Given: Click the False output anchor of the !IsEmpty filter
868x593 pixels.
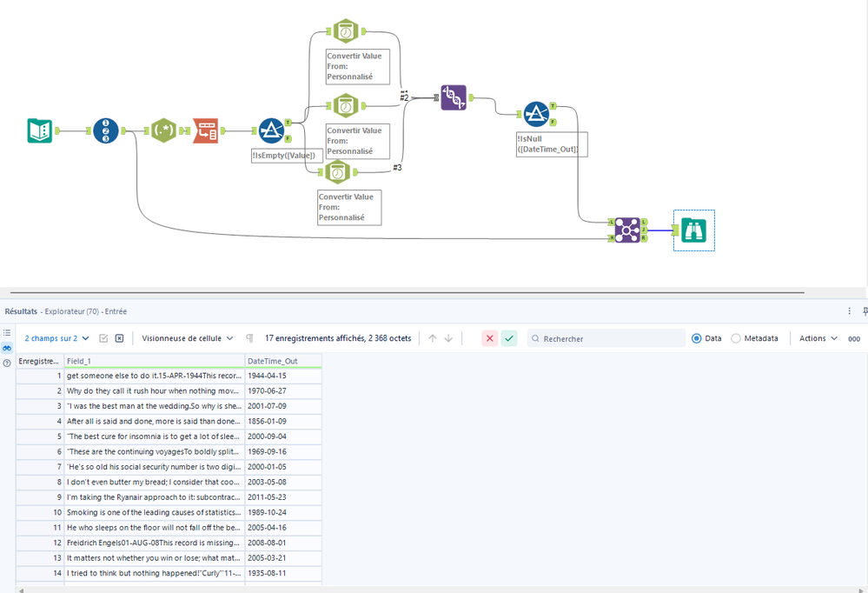Looking at the screenshot, I should coord(288,139).
